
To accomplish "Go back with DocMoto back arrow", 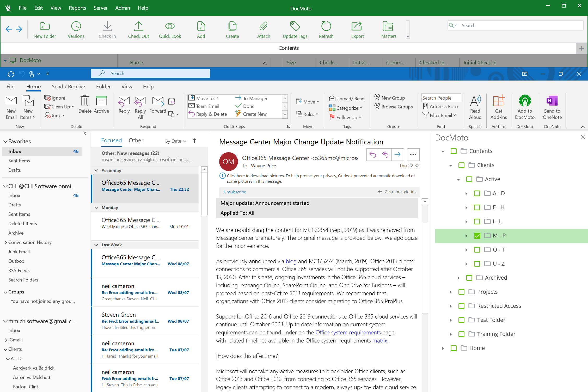I will click(x=9, y=29).
